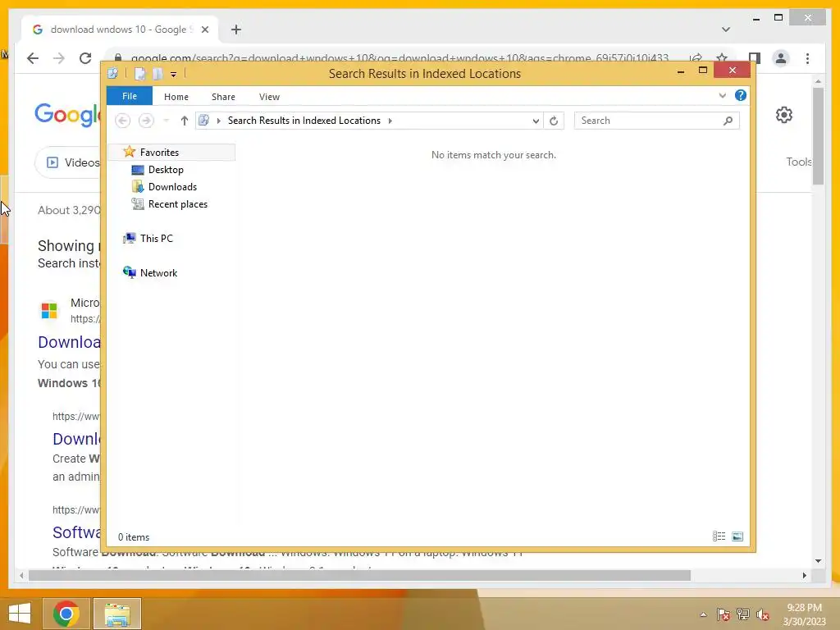Screen dimensions: 840x630
Task: Open Action Center flag tray icon
Action: point(724,614)
